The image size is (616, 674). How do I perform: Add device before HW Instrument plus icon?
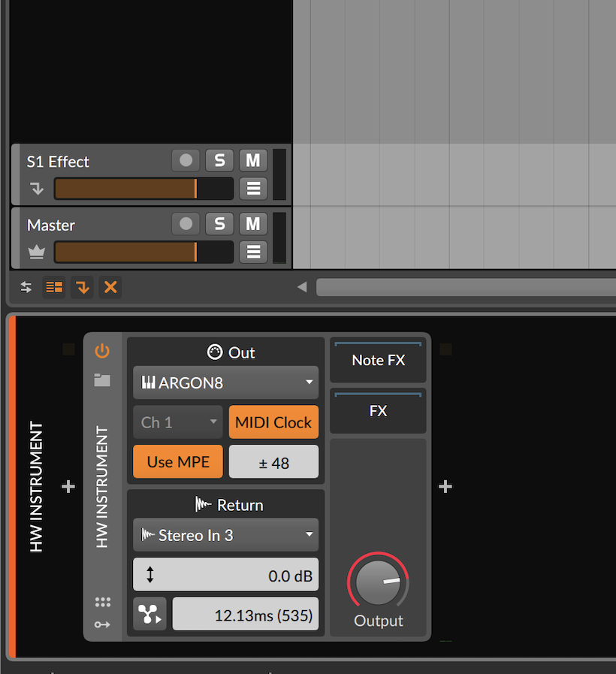[x=68, y=487]
